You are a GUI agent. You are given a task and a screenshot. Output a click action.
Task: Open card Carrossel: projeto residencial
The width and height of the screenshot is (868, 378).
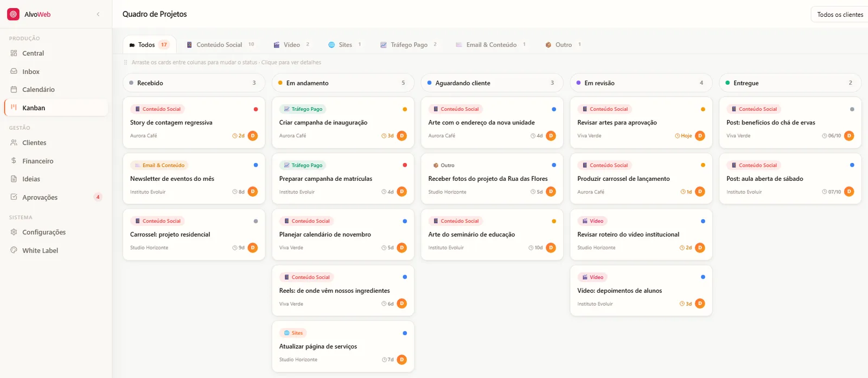194,235
